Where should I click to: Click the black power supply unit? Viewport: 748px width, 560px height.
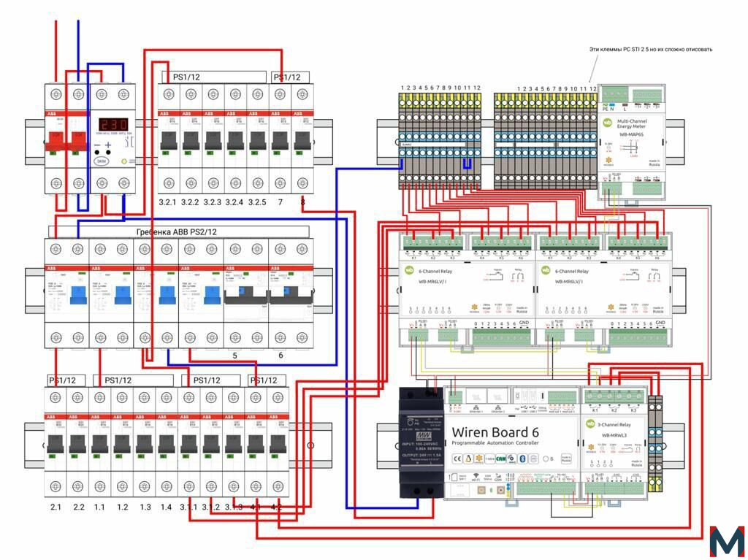pyautogui.click(x=421, y=442)
